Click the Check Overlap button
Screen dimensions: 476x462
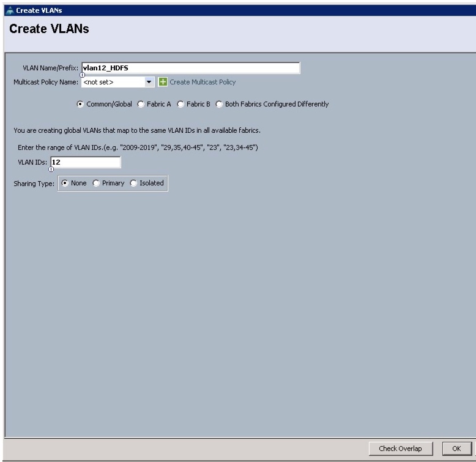pos(401,449)
